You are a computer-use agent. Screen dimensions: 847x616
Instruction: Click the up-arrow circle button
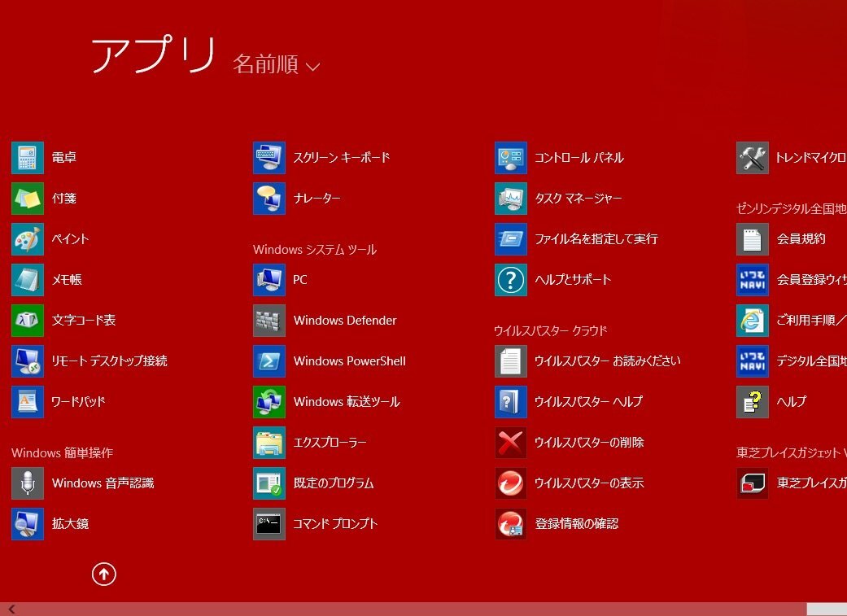[103, 574]
